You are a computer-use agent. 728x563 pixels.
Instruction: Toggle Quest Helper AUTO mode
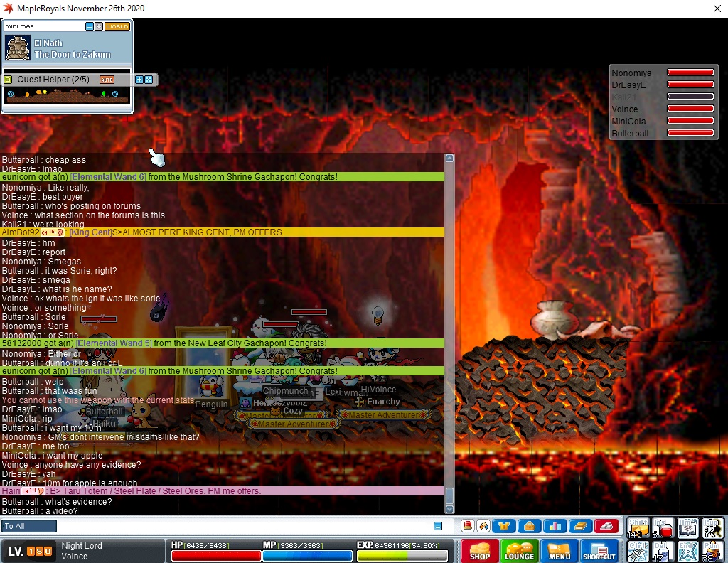tap(107, 80)
